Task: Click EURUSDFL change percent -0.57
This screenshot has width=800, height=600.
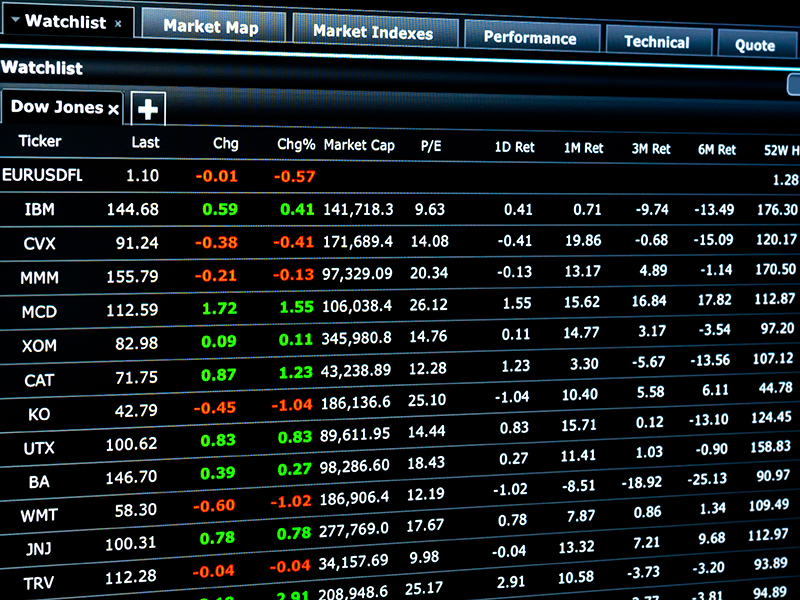Action: 294,177
